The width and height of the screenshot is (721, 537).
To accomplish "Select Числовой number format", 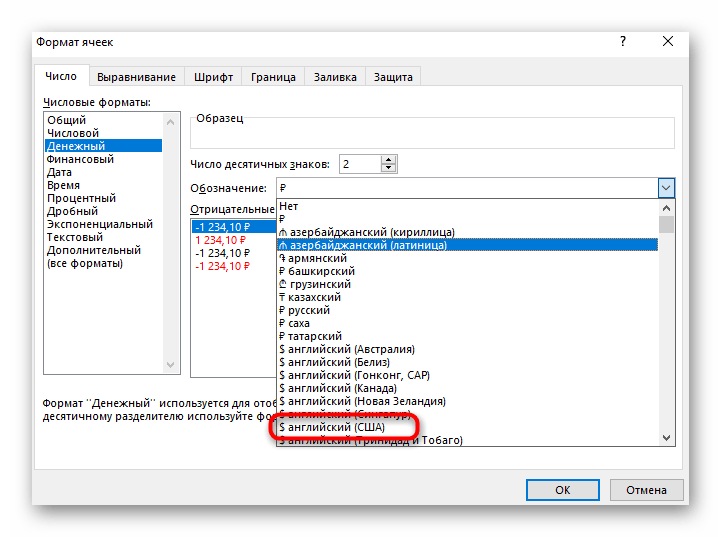I will [x=103, y=133].
